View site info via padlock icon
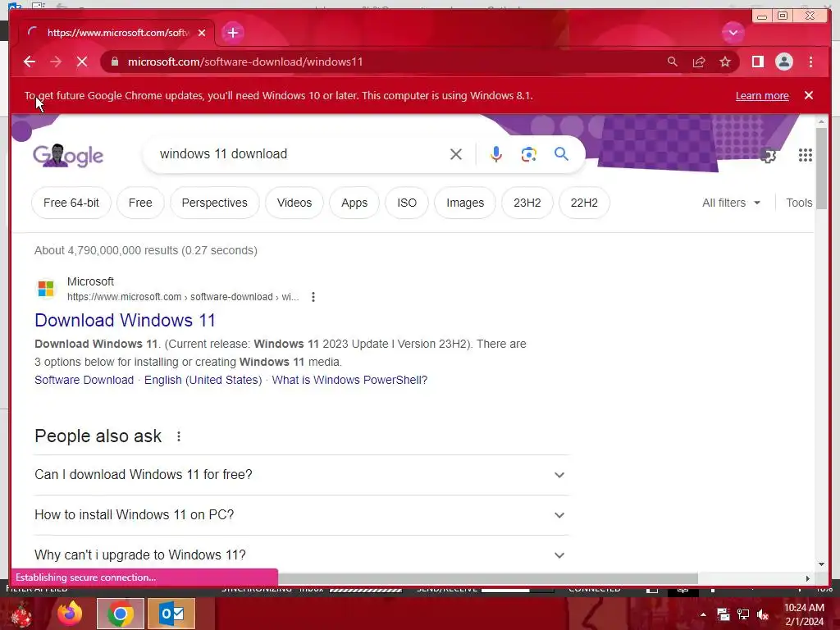This screenshot has height=630, width=840. (x=114, y=62)
